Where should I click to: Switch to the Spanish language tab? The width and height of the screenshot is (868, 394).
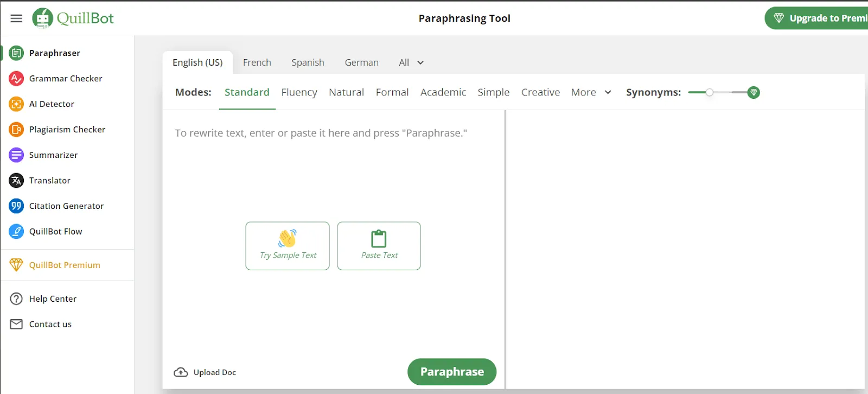pyautogui.click(x=308, y=63)
